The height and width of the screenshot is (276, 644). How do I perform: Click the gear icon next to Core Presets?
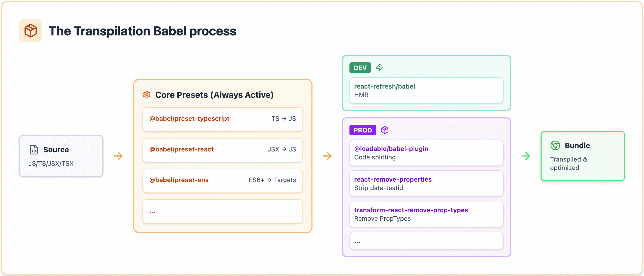147,95
